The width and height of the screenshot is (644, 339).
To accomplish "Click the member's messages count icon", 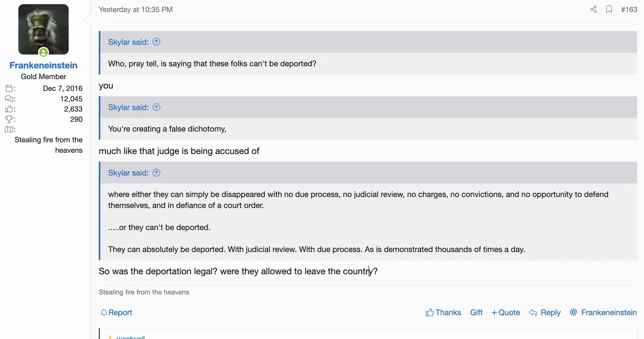I will coord(10,99).
